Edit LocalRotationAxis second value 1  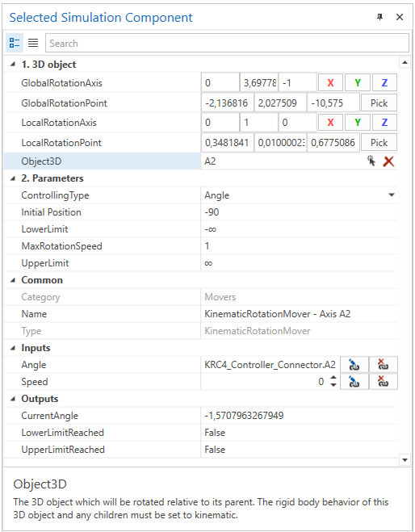tap(259, 122)
